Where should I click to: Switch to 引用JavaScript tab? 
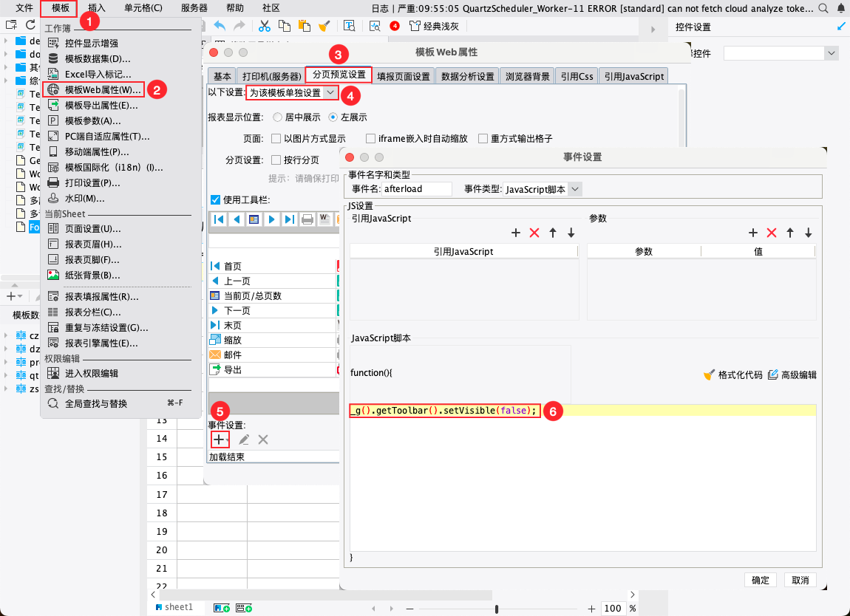(633, 76)
